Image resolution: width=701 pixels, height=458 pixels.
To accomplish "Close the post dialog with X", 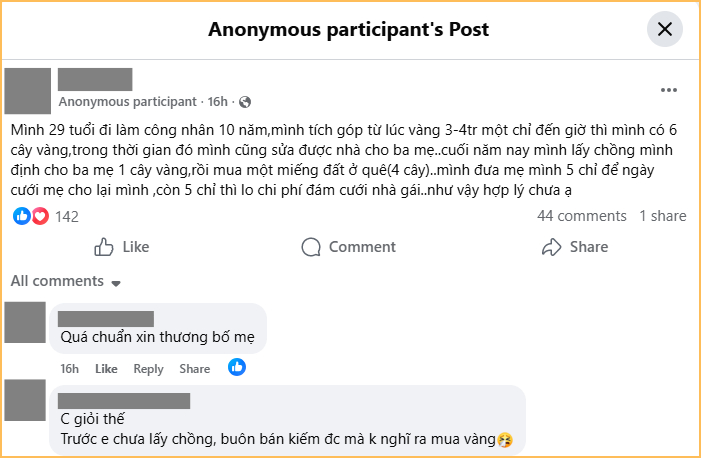I will point(664,29).
